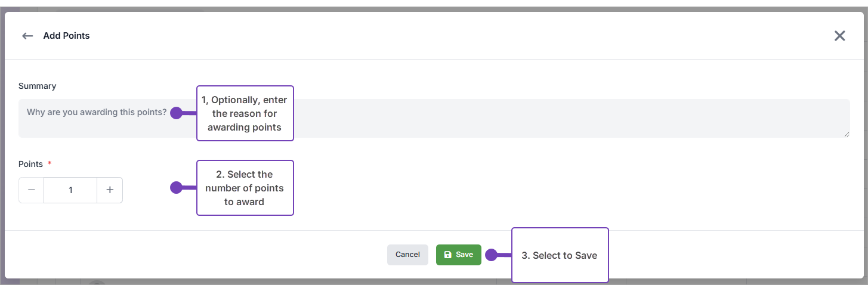Close the Add Points dialog
Image resolution: width=868 pixels, height=285 pixels.
pos(839,36)
